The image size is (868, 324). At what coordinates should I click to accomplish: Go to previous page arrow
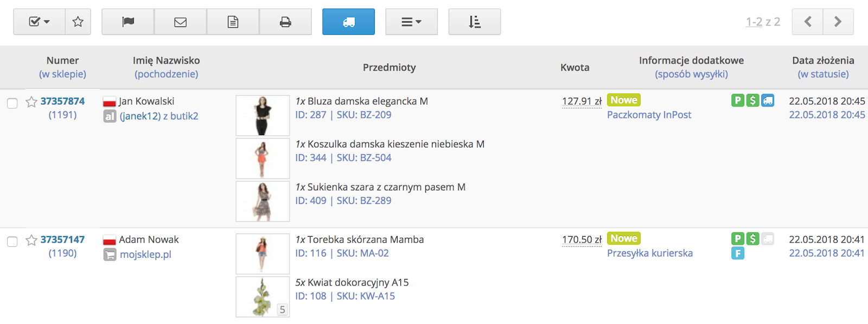[807, 22]
